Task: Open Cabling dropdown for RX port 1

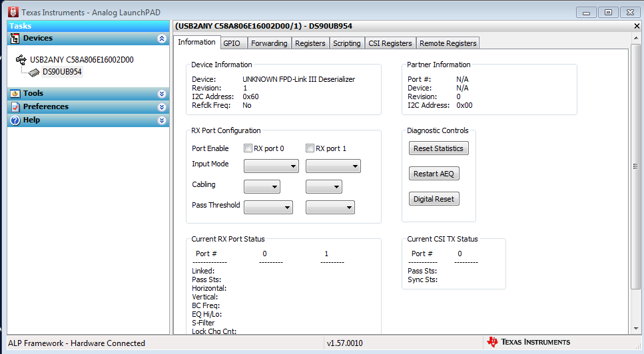Action: coord(324,186)
